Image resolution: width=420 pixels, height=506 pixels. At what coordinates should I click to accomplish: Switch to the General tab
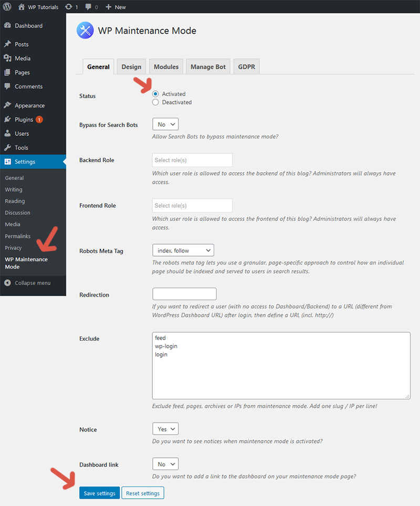[98, 67]
